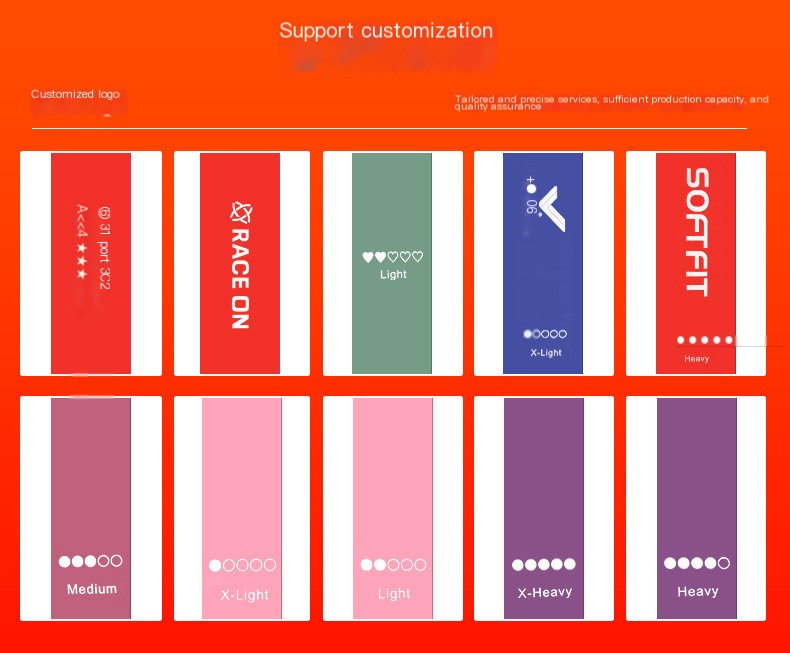Click the tailored and precise services tagline
790x653 pixels.
611,102
